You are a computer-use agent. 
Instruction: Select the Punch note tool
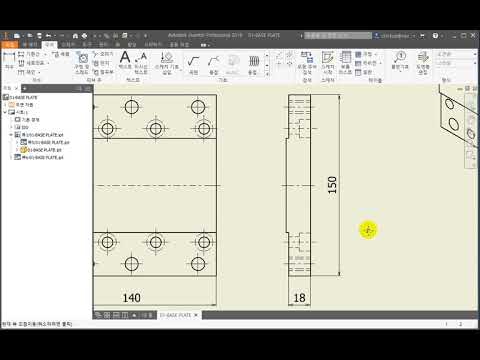tap(101, 63)
